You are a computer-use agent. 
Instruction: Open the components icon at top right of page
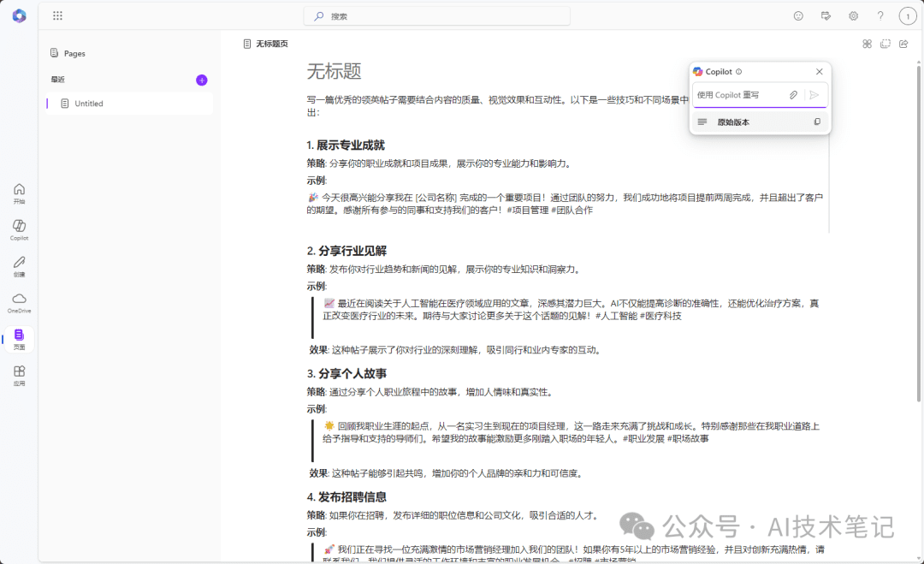867,44
